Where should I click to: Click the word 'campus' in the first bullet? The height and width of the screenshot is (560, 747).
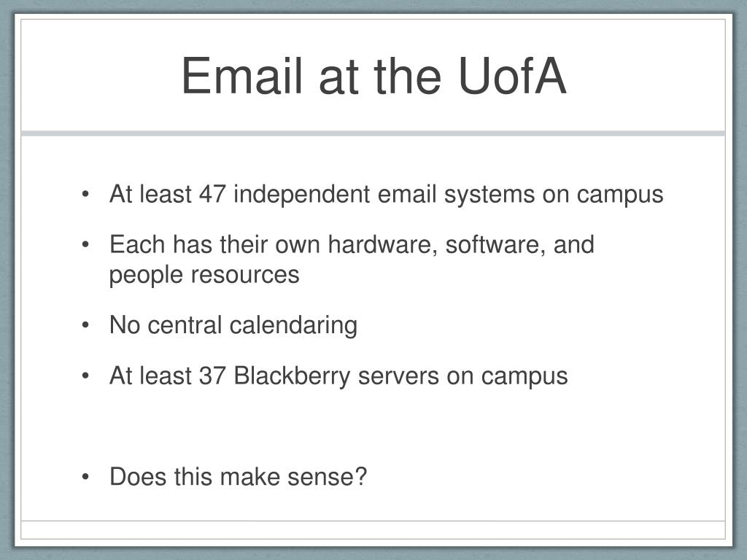(x=620, y=195)
